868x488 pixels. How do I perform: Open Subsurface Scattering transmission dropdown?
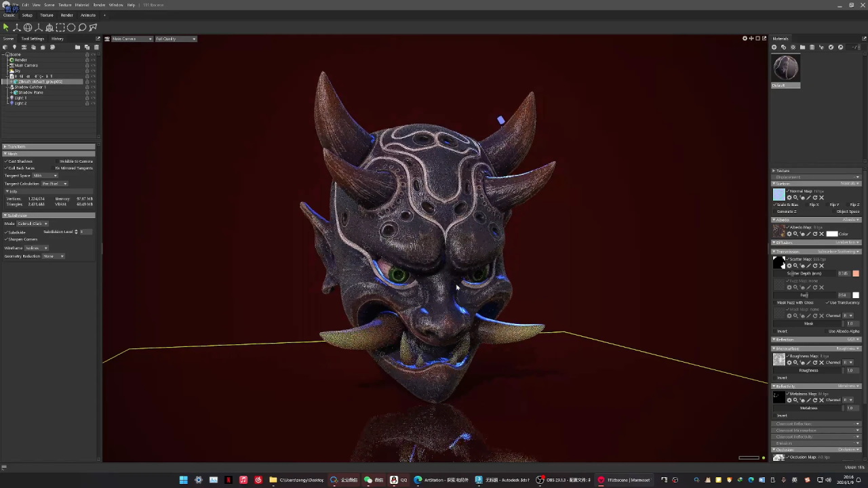(837, 251)
